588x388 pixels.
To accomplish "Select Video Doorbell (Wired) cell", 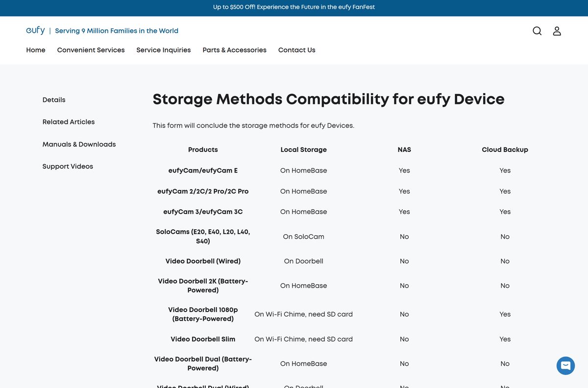I will click(x=203, y=261).
